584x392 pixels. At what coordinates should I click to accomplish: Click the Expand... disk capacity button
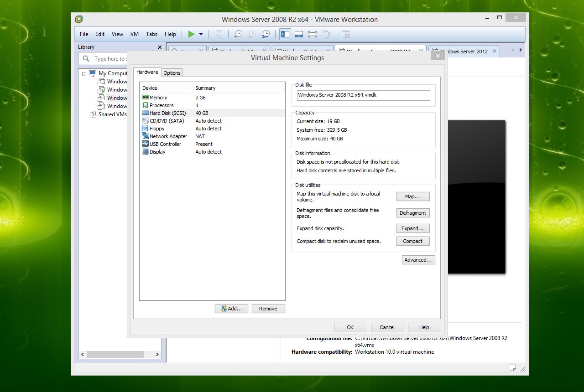[x=413, y=228]
